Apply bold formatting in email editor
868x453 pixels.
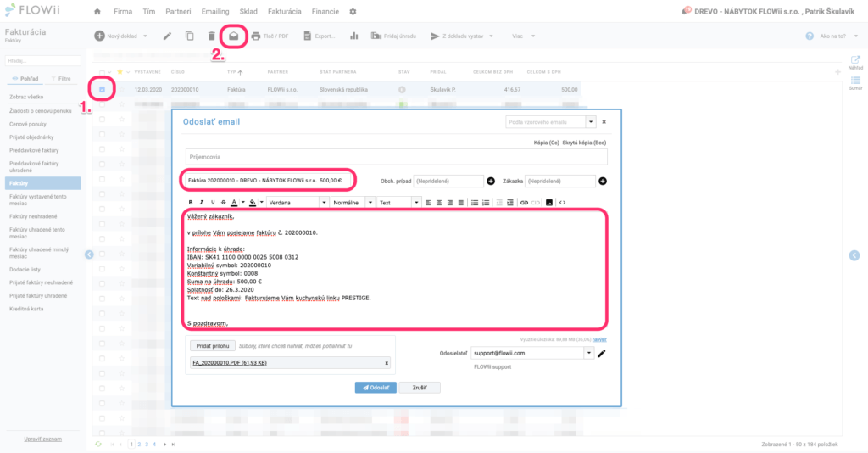click(x=191, y=203)
